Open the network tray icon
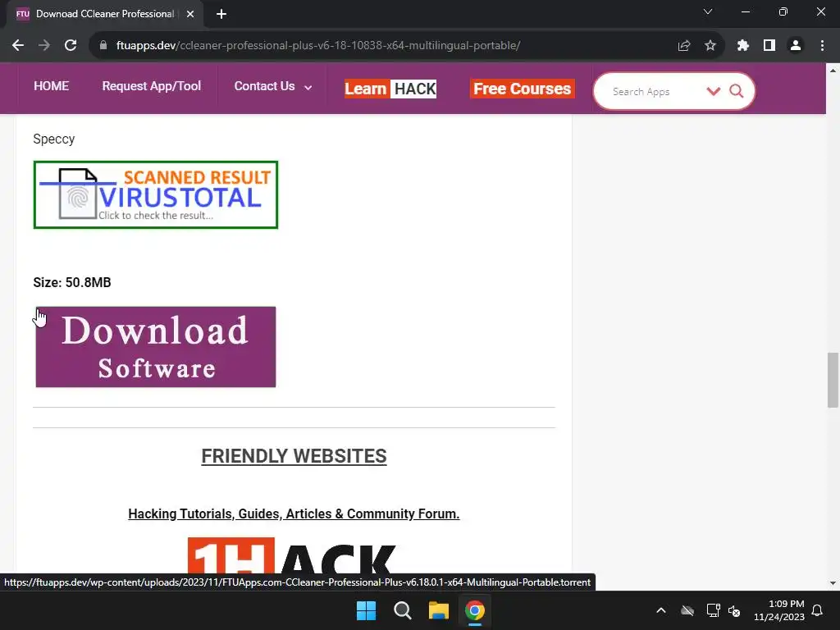The image size is (840, 630). click(713, 610)
